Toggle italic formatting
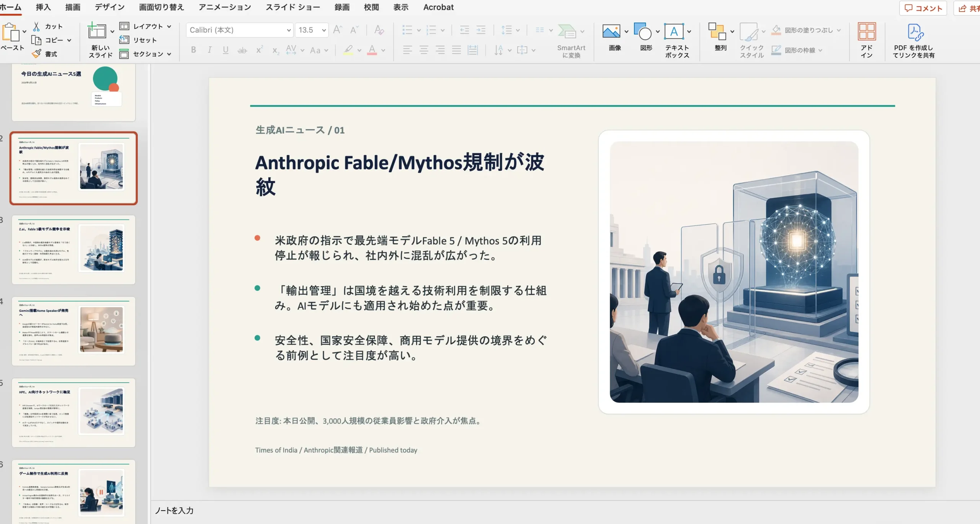Viewport: 980px width, 524px height. coord(209,50)
